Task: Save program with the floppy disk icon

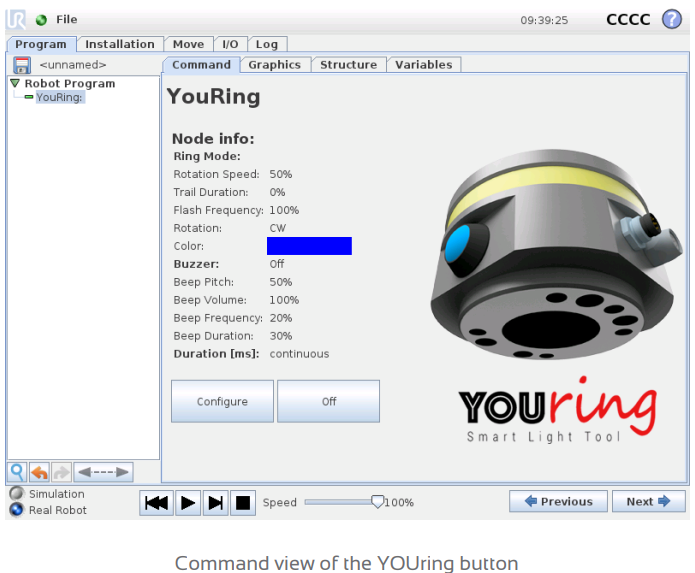Action: [22, 65]
